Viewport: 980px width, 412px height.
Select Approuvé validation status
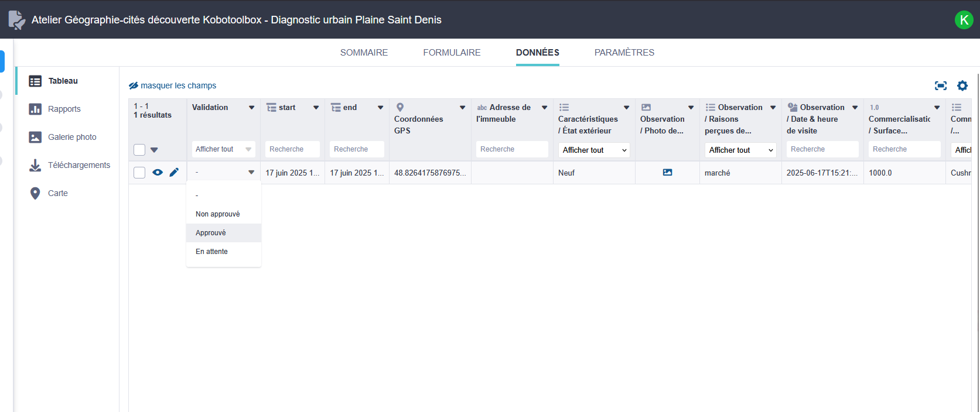pos(211,233)
